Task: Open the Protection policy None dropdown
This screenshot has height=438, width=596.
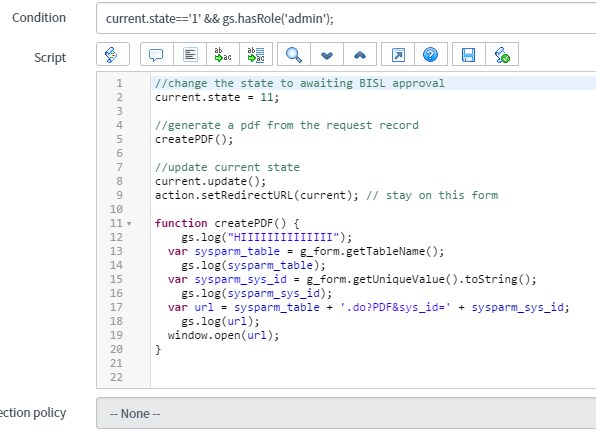Action: tap(346, 413)
